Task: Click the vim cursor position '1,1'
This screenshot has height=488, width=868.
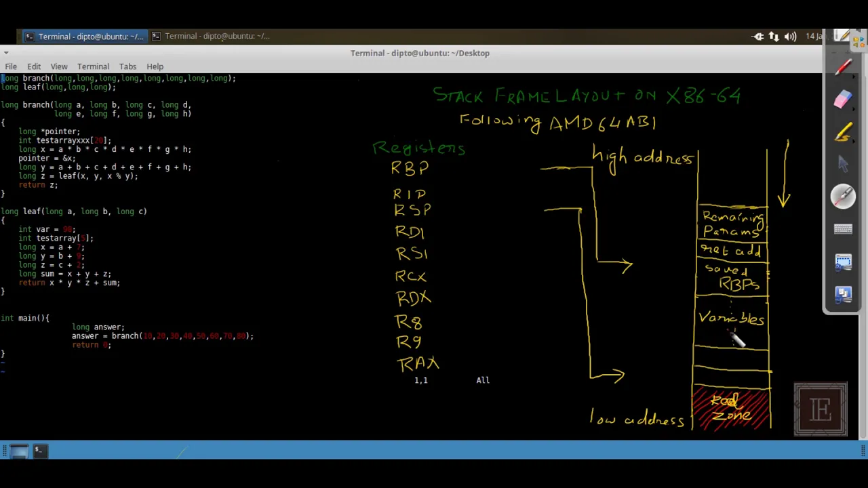Action: (421, 380)
